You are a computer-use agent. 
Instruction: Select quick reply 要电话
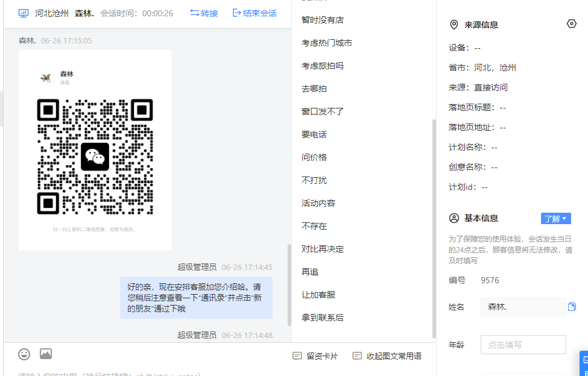coord(314,134)
